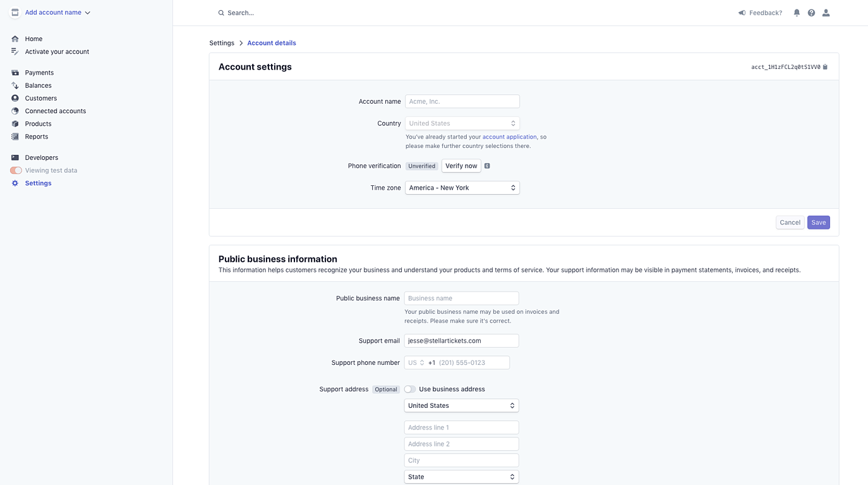This screenshot has height=485, width=868.
Task: Click the Customers person icon
Action: click(x=15, y=98)
